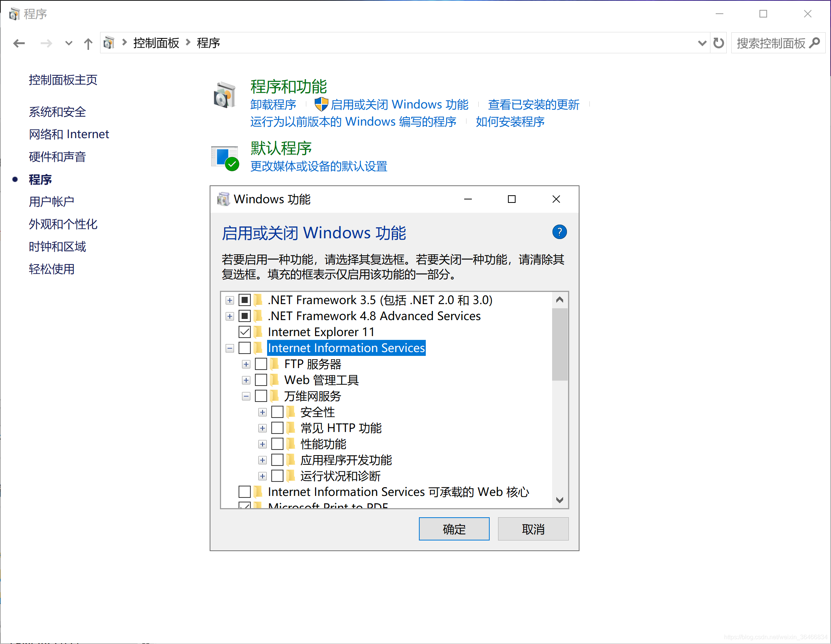Click the search magnifier icon
Viewport: 831px width, 644px height.
coord(815,43)
